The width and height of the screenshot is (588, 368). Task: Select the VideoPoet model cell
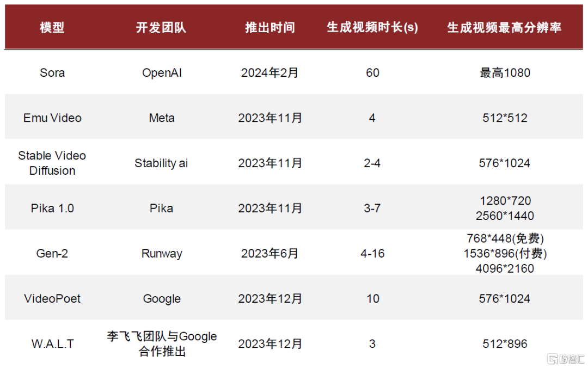click(x=52, y=299)
